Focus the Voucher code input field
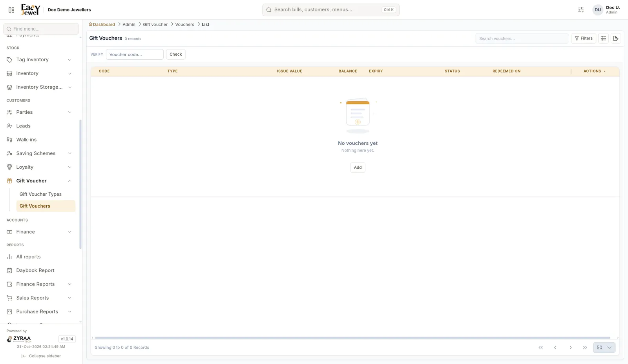 point(135,55)
